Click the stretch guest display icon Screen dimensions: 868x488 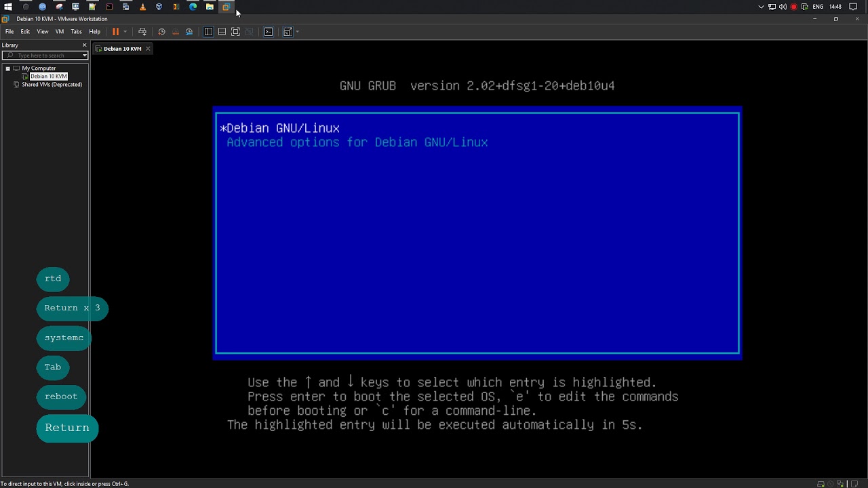[x=288, y=32]
